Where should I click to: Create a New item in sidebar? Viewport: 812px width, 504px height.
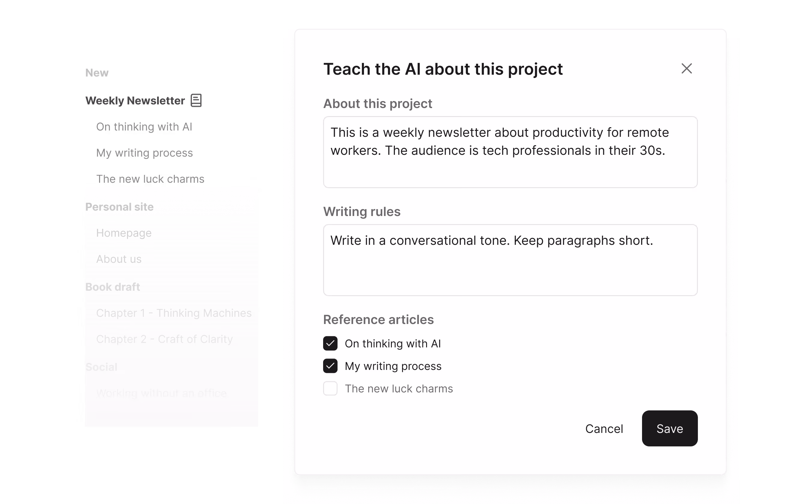[x=97, y=73]
